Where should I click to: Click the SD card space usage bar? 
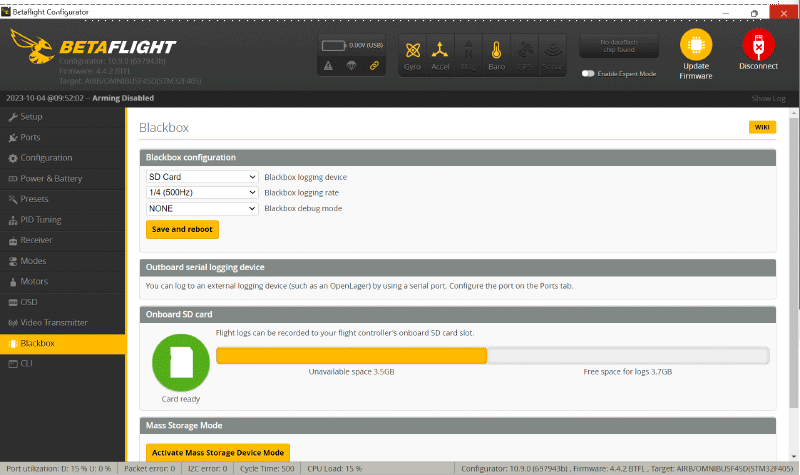[x=492, y=356]
